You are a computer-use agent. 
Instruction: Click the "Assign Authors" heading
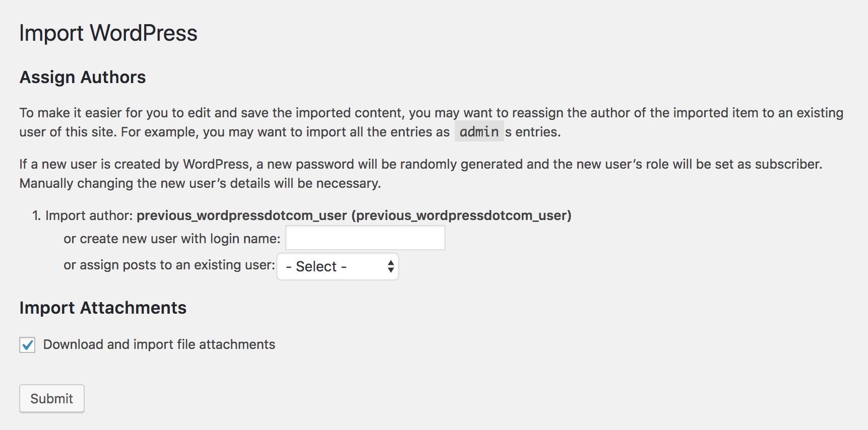[x=82, y=77]
